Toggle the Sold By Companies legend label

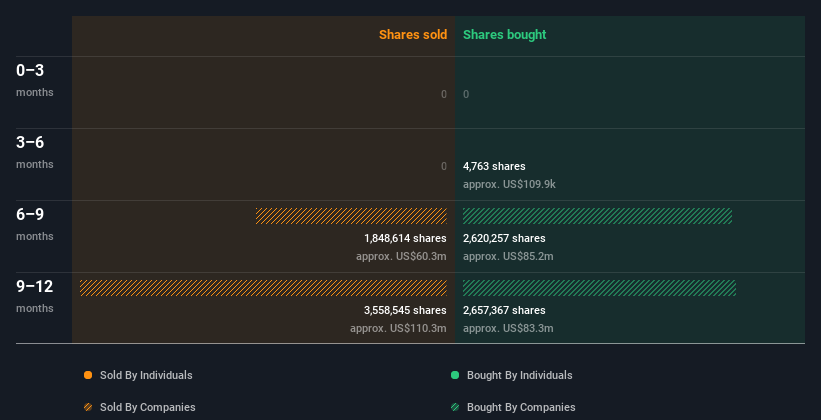click(x=148, y=407)
